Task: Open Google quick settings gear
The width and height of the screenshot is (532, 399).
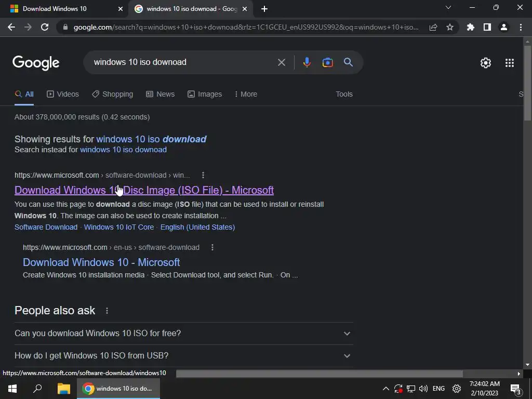Action: point(486,63)
